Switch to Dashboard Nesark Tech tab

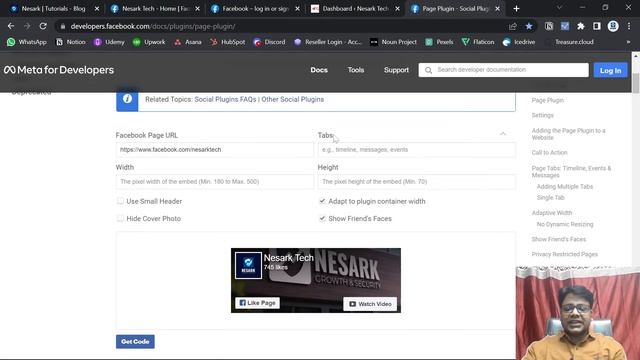(355, 9)
